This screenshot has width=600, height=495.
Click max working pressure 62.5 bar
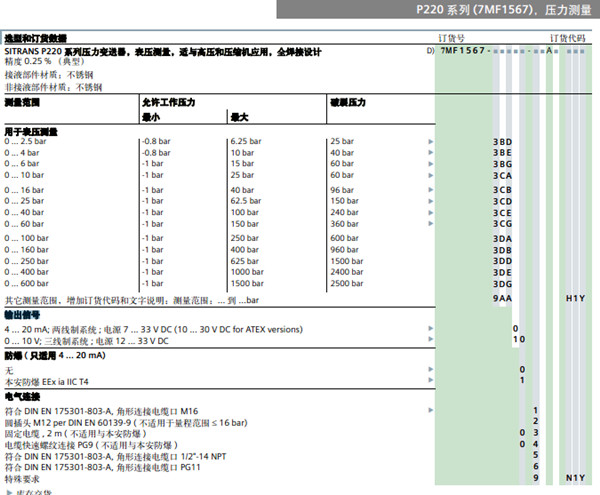[x=246, y=201]
